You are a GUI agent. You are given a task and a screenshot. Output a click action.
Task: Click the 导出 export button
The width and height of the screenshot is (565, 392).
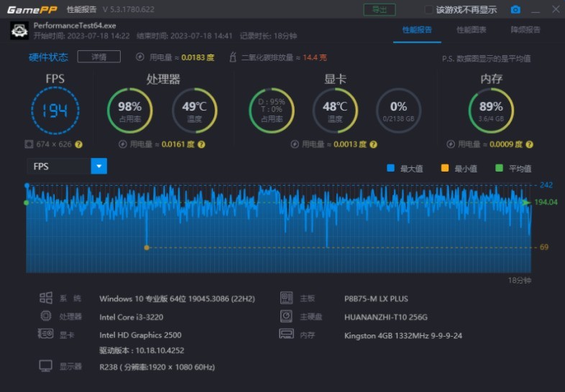coord(380,10)
